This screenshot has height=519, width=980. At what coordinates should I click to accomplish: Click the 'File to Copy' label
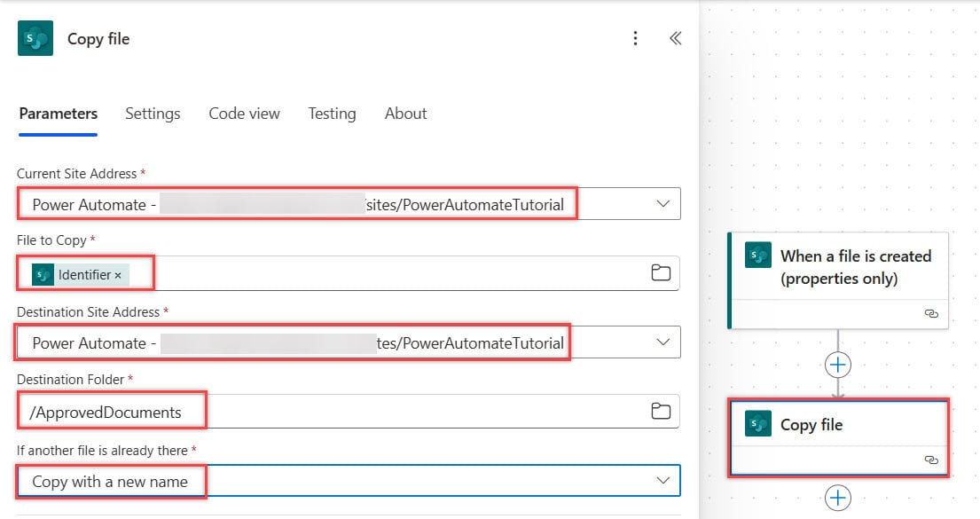click(51, 240)
